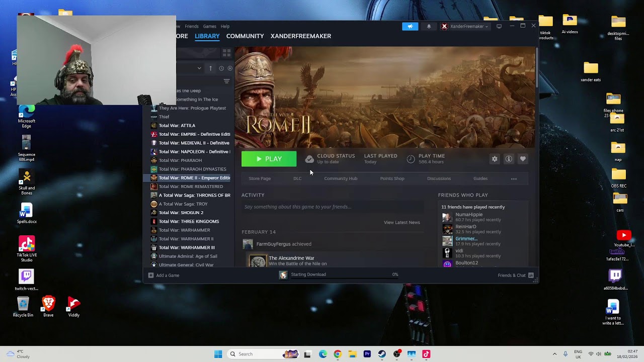Open the Rome II DLC link
The height and width of the screenshot is (362, 644).
tap(297, 178)
